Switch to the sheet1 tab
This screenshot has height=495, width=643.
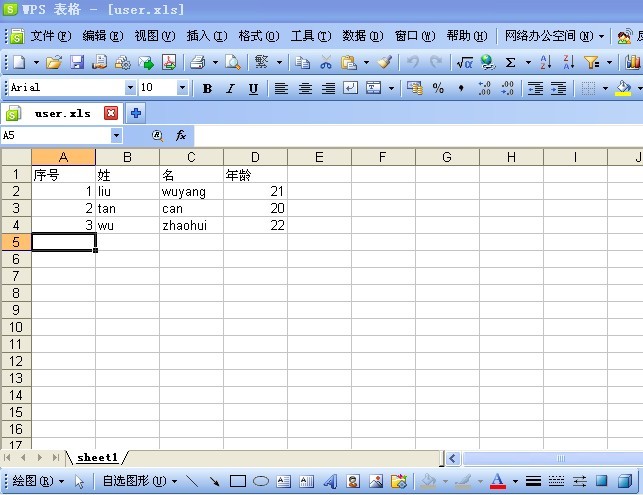coord(97,457)
